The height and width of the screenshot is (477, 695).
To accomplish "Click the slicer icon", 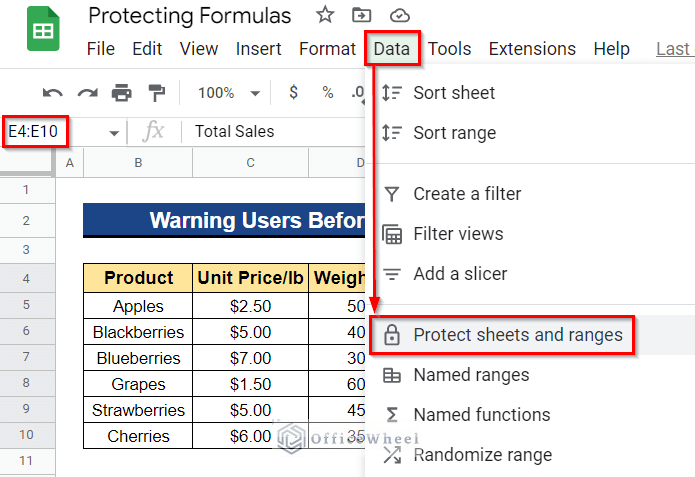I will [x=392, y=274].
